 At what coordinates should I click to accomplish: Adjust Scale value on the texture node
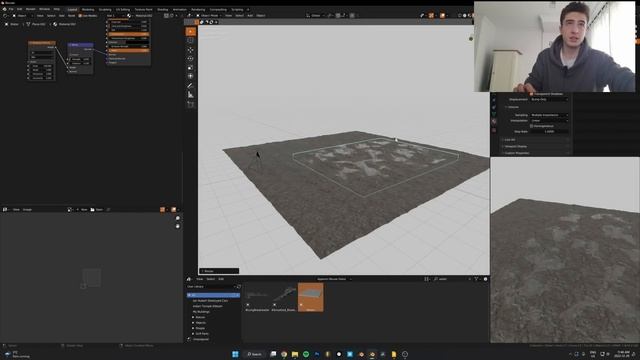(42, 66)
